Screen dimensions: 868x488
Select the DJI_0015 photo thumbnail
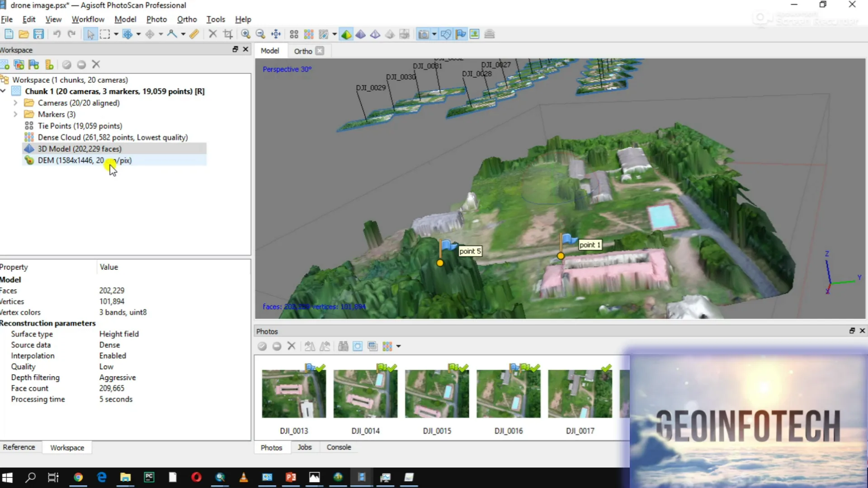click(437, 394)
